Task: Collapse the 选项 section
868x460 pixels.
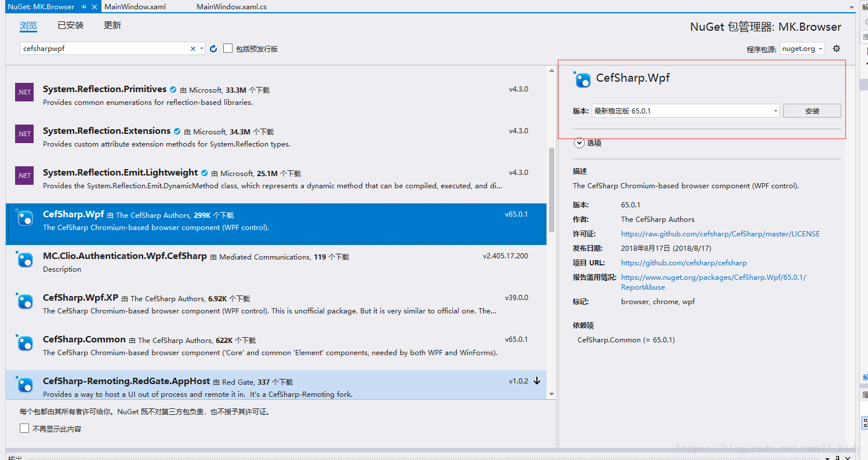Action: [579, 143]
